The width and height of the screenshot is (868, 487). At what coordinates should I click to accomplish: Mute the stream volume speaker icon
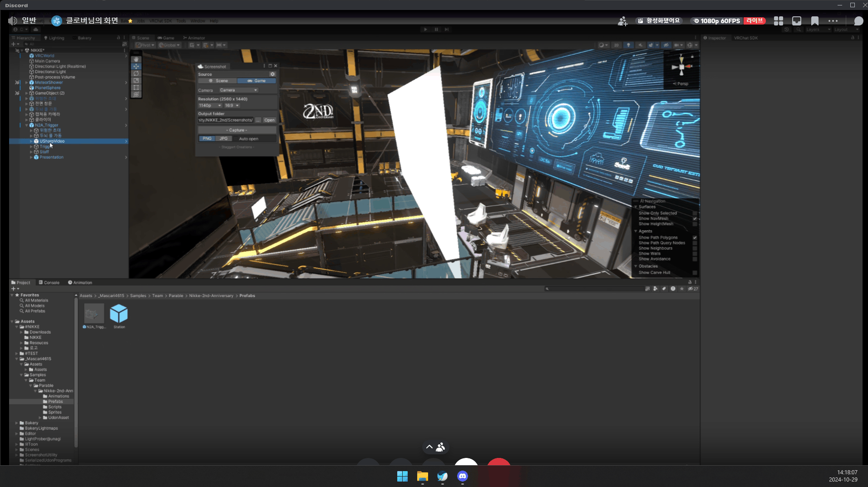pyautogui.click(x=13, y=20)
